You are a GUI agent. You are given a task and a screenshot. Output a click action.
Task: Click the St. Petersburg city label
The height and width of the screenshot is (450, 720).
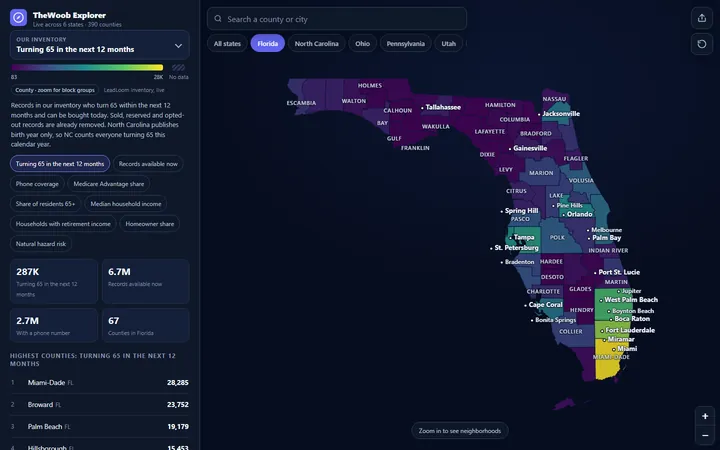pyautogui.click(x=517, y=248)
